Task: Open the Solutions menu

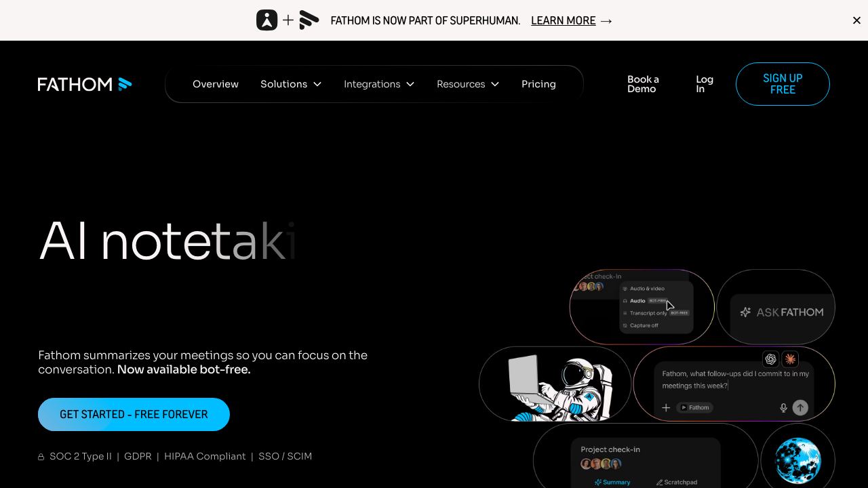Action: [x=291, y=84]
